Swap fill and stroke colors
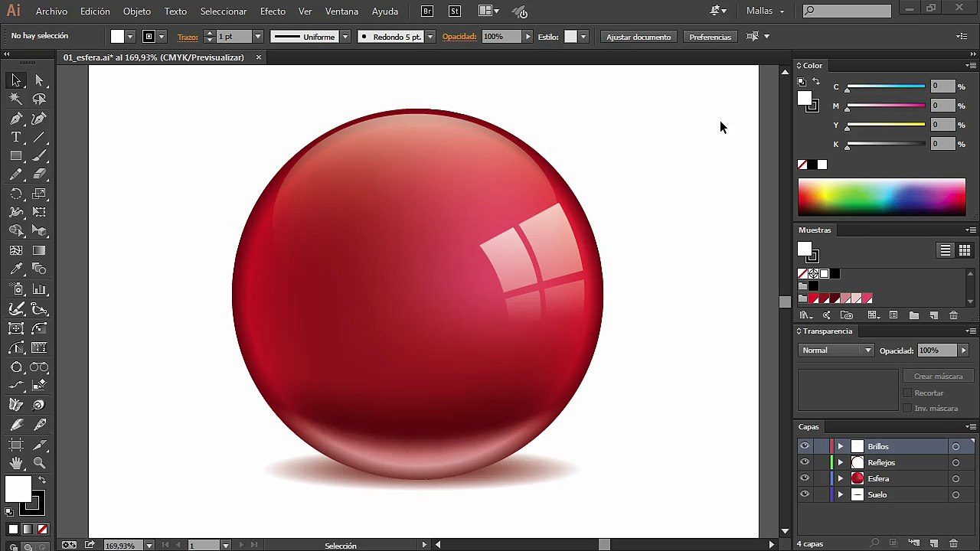 tap(42, 480)
